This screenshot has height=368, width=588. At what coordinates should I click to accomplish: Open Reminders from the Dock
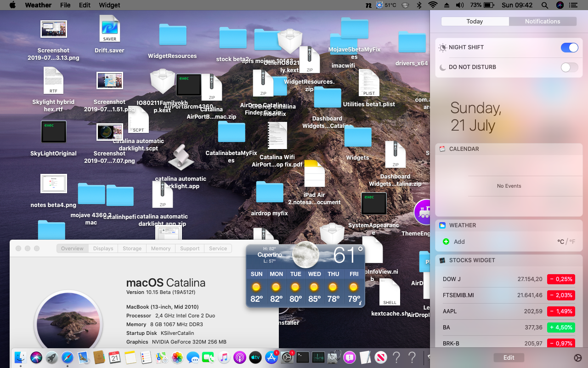[x=146, y=357]
